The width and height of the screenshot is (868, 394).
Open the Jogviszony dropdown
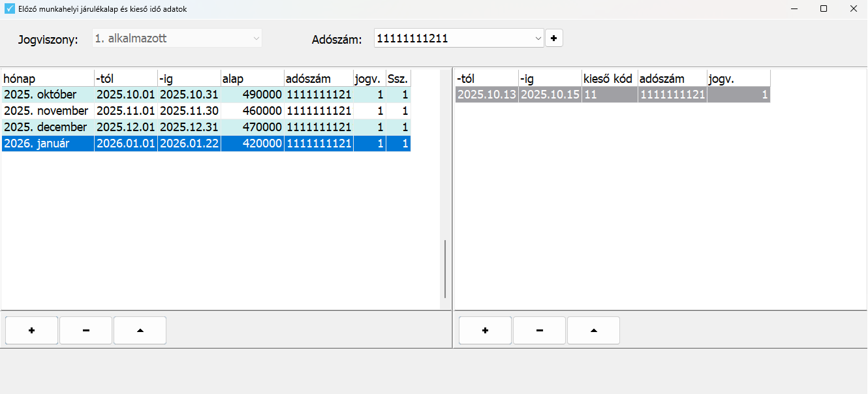pyautogui.click(x=176, y=38)
